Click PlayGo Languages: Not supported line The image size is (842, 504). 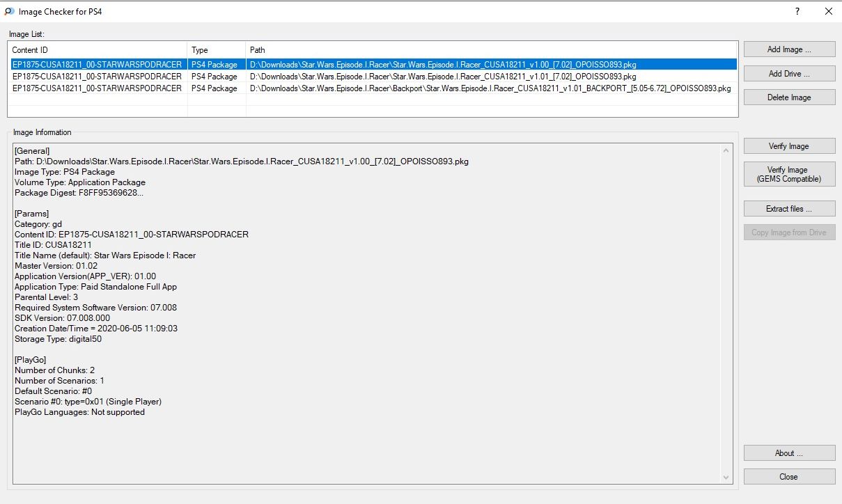(x=79, y=412)
